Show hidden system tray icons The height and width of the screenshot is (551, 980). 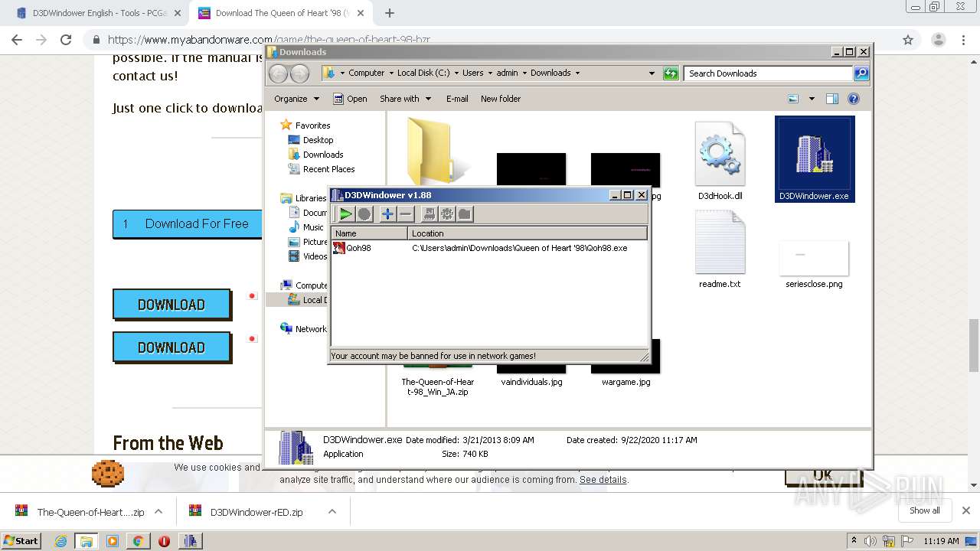coord(854,541)
